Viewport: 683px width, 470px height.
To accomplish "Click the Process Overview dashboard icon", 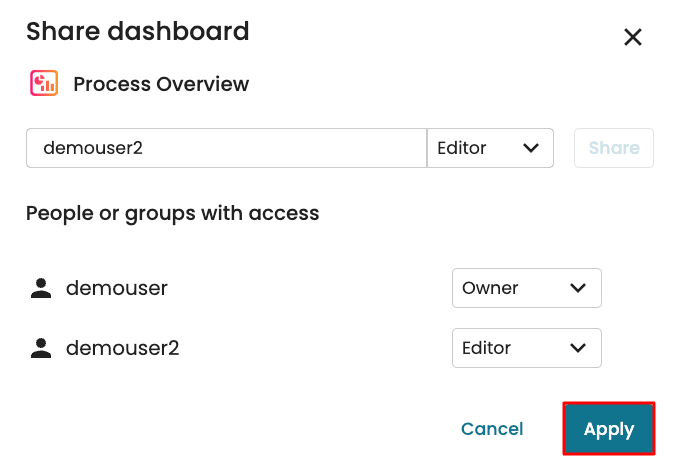I will [43, 83].
